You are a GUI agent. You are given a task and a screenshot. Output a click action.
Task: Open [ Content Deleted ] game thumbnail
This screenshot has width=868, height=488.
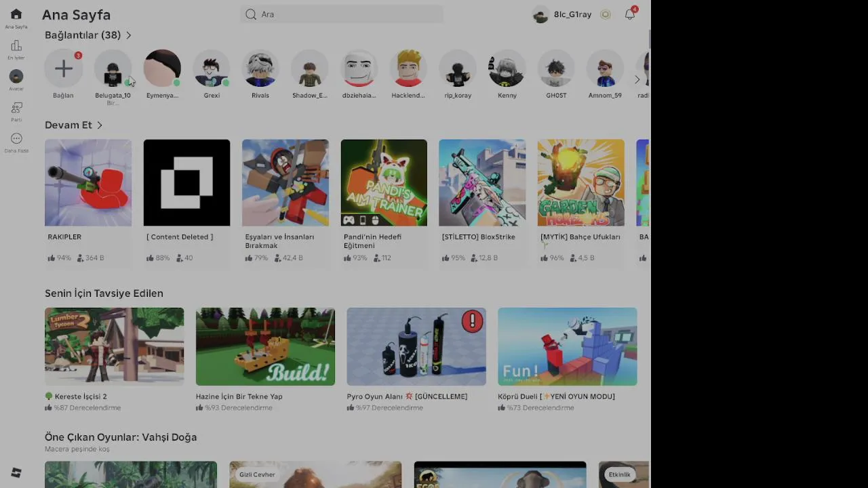(187, 183)
